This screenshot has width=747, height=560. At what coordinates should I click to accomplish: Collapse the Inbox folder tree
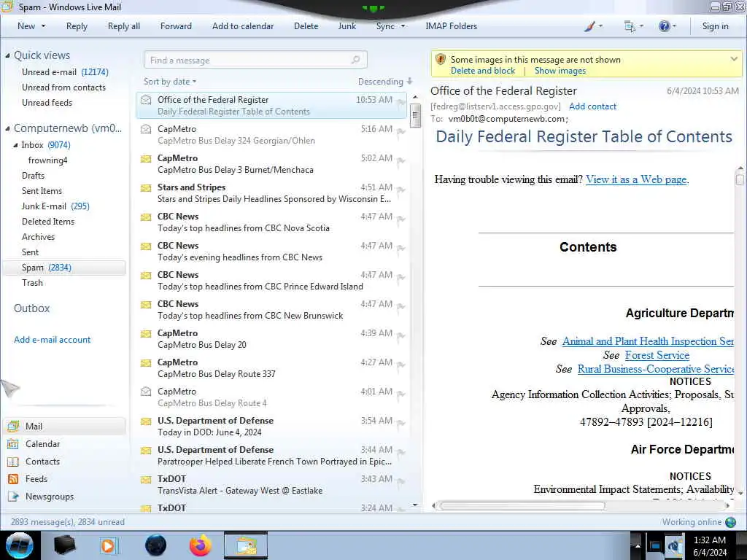pos(15,145)
